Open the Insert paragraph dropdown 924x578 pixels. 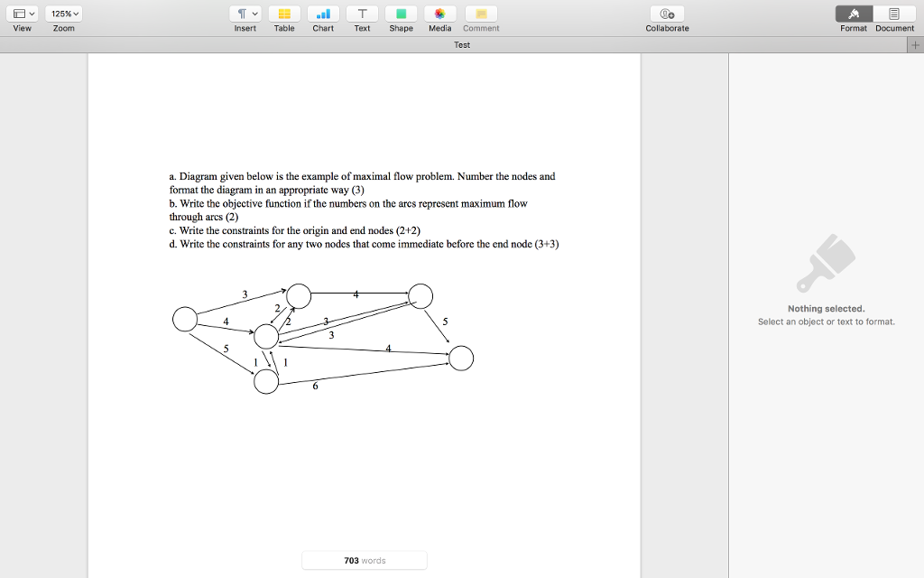tap(245, 14)
